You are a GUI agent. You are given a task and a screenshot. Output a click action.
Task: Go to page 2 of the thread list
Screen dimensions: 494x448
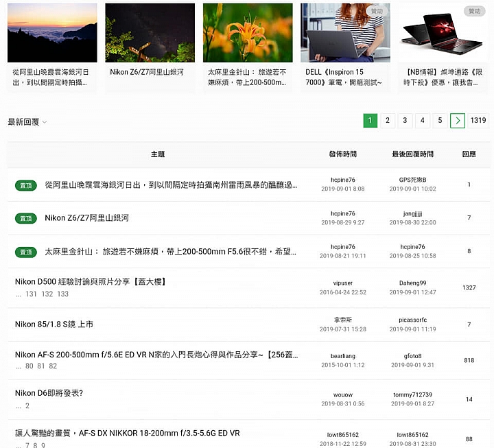click(388, 120)
